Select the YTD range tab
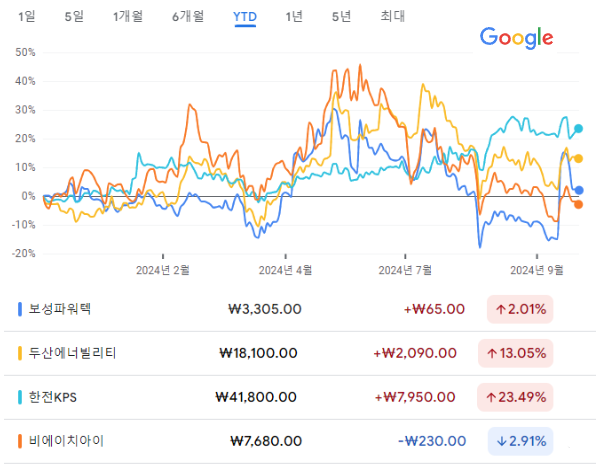 245,17
